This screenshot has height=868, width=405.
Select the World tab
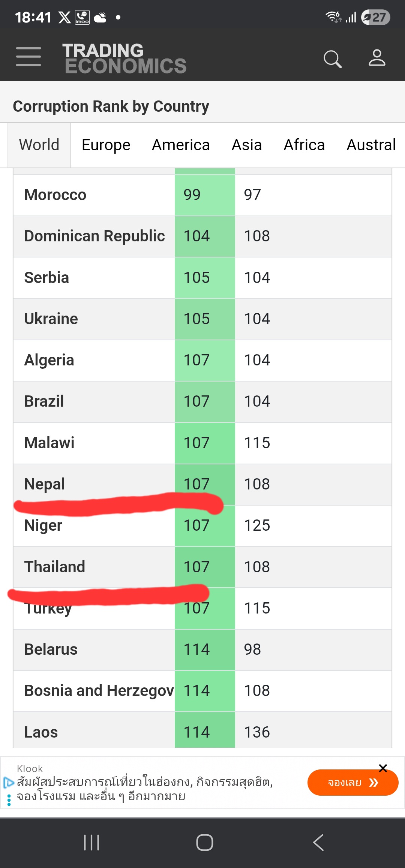pyautogui.click(x=39, y=145)
